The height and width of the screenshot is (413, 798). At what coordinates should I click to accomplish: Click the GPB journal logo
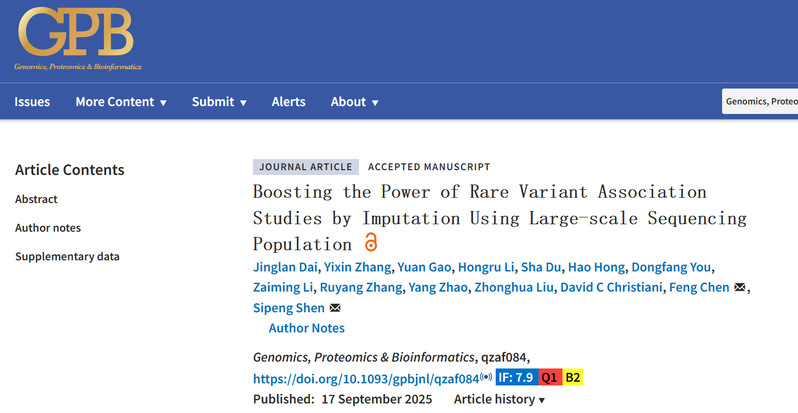coord(77,40)
